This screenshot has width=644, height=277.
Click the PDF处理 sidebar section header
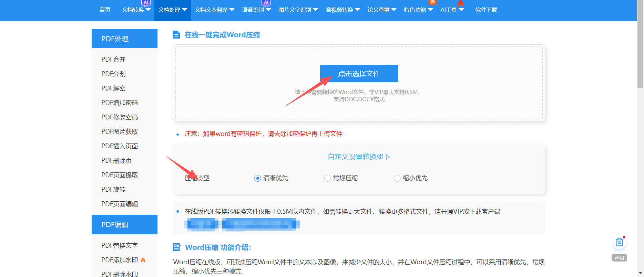pyautogui.click(x=124, y=39)
